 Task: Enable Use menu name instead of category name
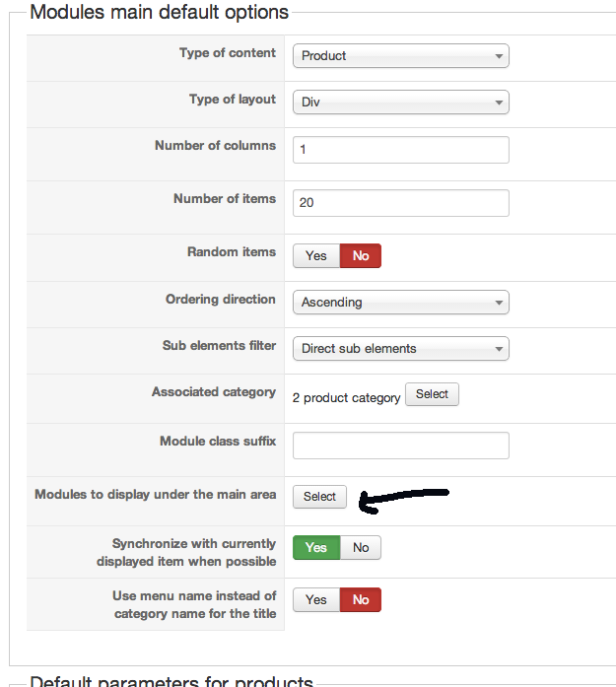click(316, 600)
